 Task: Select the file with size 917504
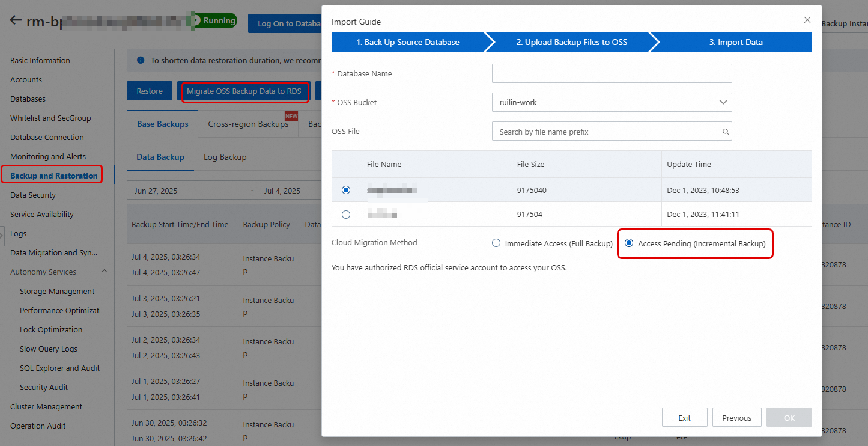click(346, 214)
